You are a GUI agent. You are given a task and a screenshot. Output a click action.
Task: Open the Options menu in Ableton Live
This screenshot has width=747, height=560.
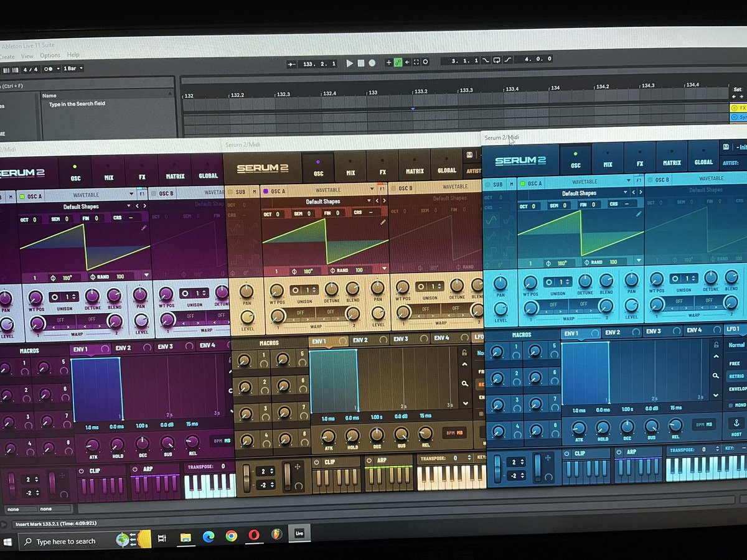50,55
